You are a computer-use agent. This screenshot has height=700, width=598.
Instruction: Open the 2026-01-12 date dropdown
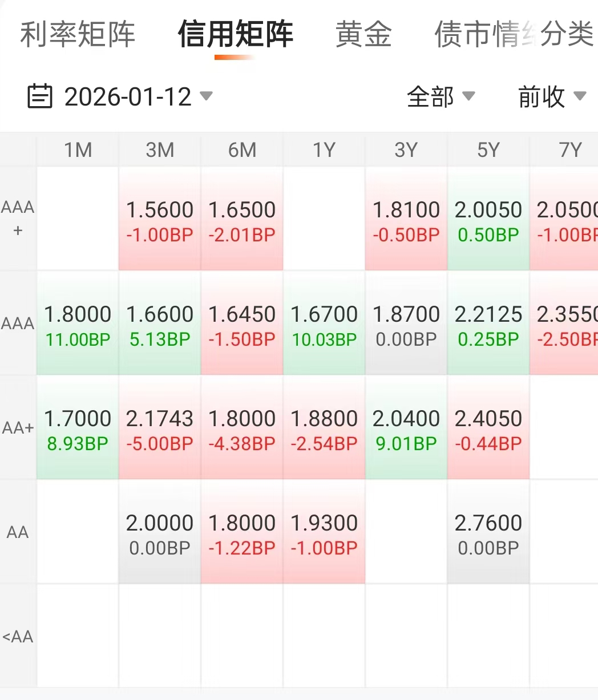click(137, 96)
